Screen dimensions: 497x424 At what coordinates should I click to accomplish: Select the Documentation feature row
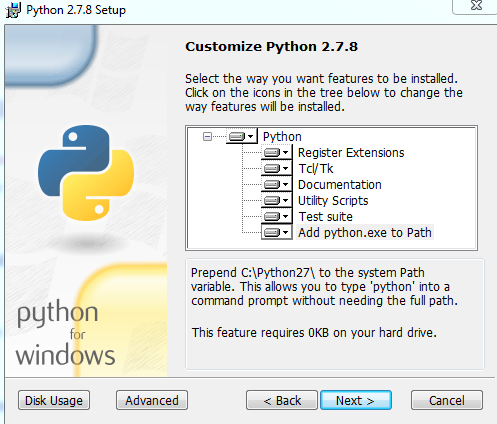coord(339,185)
